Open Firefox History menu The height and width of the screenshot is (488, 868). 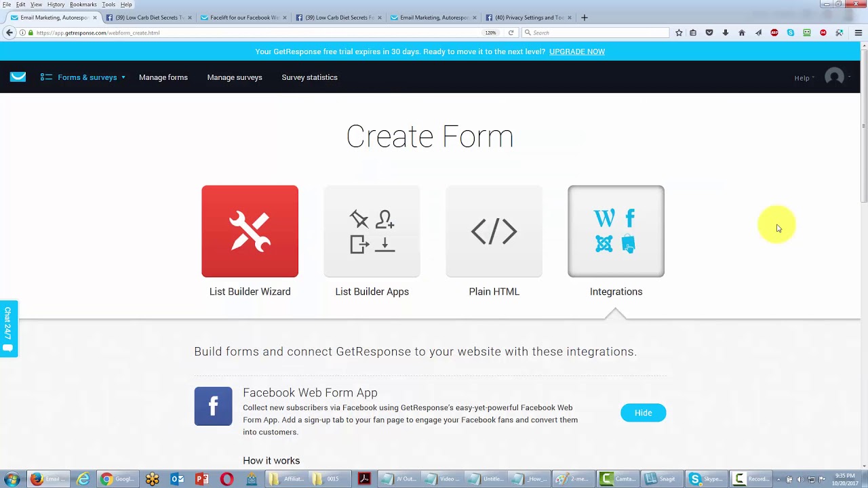click(56, 4)
